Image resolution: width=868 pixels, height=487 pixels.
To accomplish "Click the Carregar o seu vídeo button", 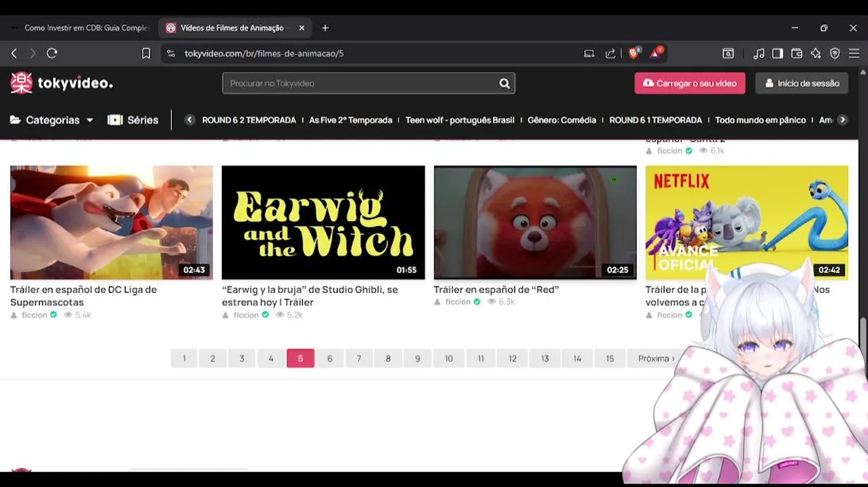I will coord(690,83).
